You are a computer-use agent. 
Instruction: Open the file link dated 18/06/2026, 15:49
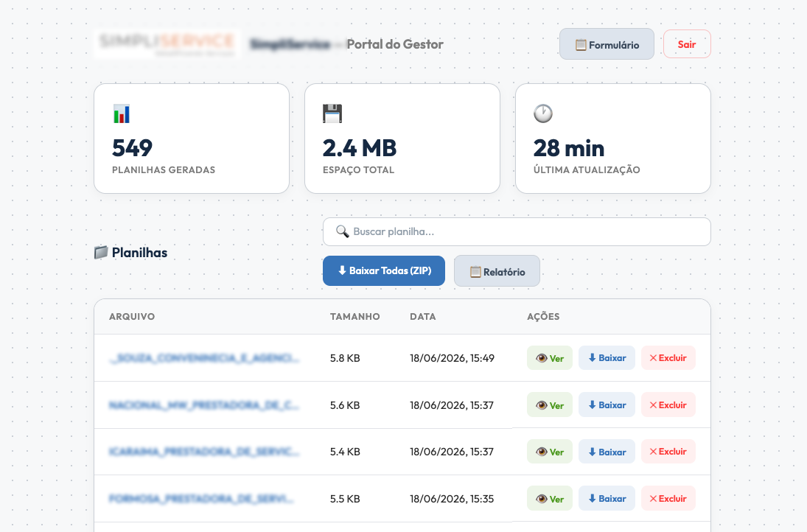click(204, 358)
